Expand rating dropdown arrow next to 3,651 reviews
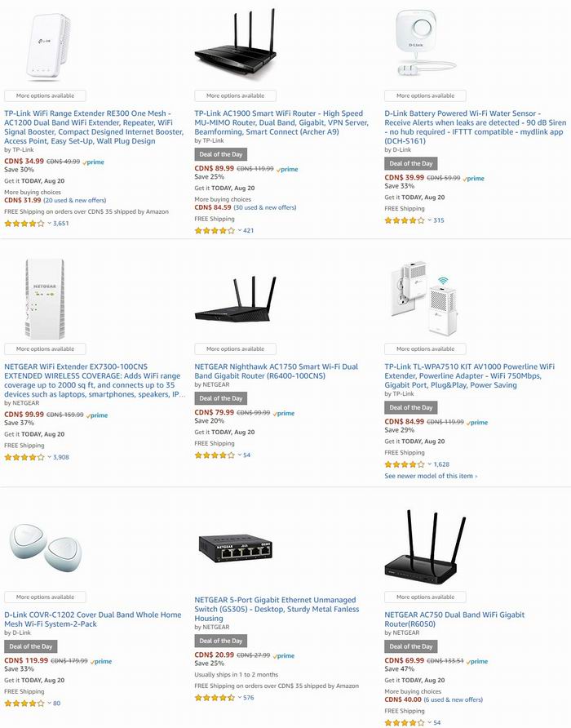 point(49,224)
